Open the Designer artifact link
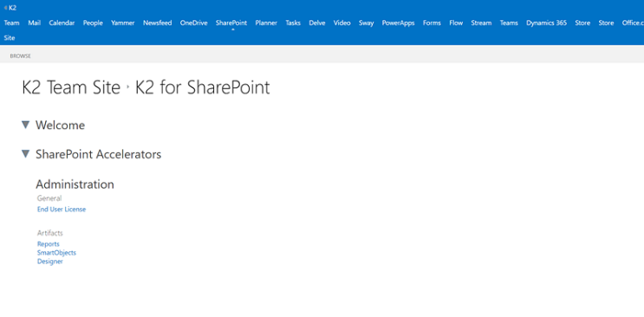 click(x=50, y=262)
